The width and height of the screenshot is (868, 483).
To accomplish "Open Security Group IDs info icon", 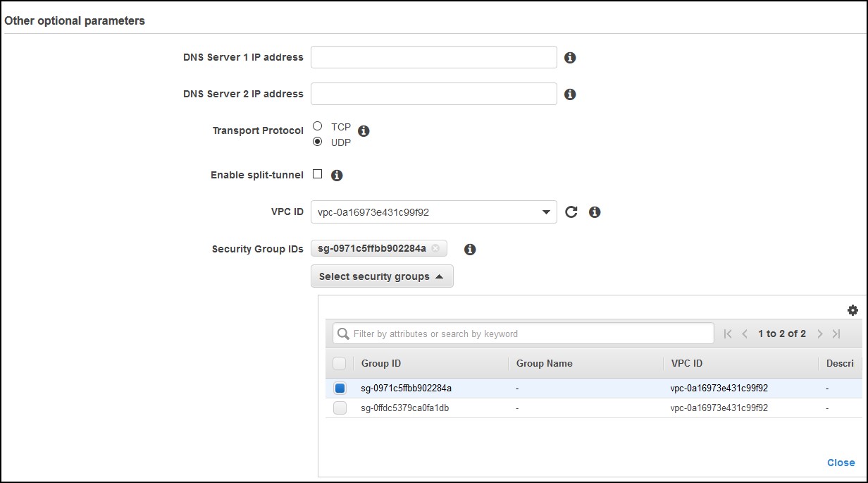I will 470,250.
